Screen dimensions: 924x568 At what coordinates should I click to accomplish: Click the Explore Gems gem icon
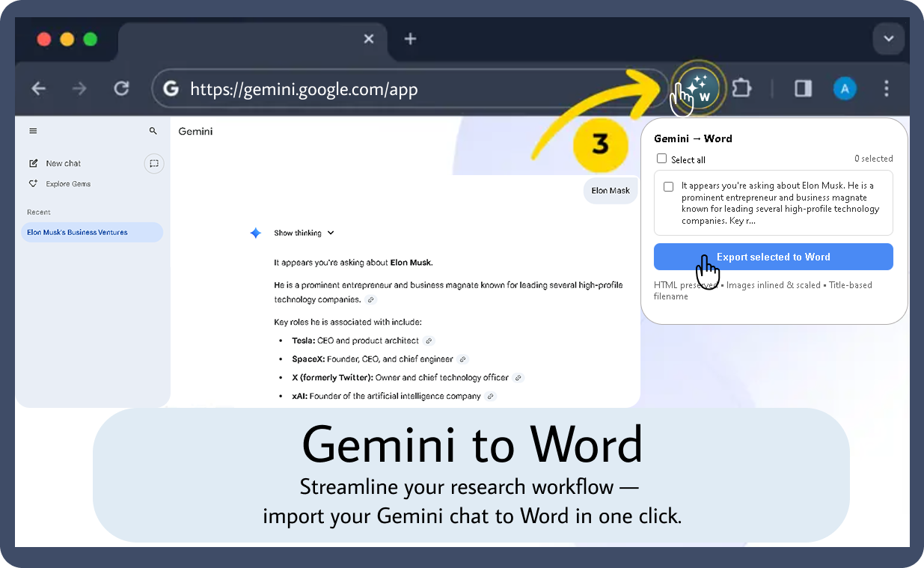(x=33, y=183)
